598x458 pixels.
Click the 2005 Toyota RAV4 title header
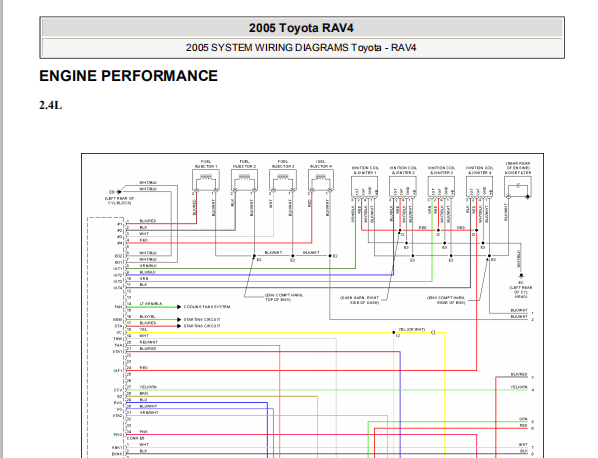coord(302,28)
